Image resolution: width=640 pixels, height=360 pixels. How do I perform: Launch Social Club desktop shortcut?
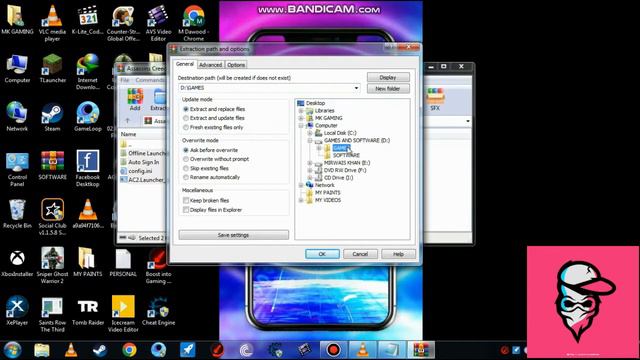tap(52, 217)
